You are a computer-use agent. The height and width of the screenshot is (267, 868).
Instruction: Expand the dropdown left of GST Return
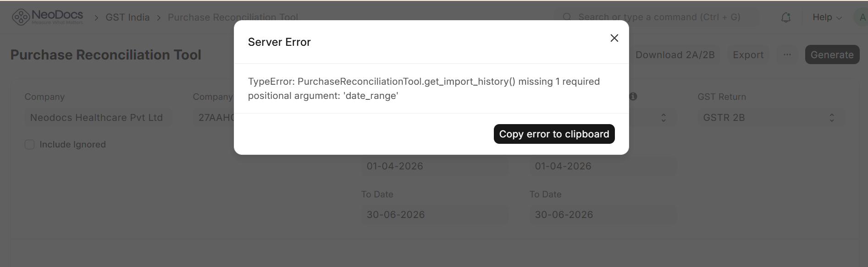[663, 118]
